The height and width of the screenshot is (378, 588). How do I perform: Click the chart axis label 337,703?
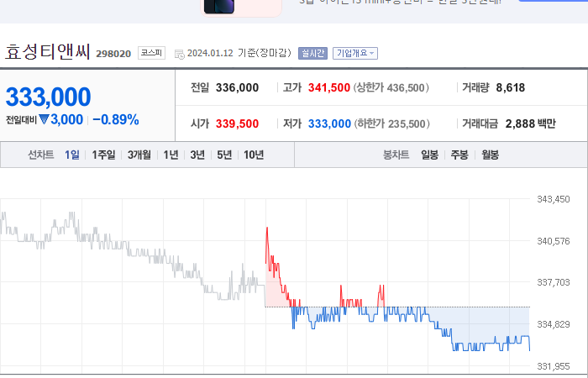(x=554, y=282)
